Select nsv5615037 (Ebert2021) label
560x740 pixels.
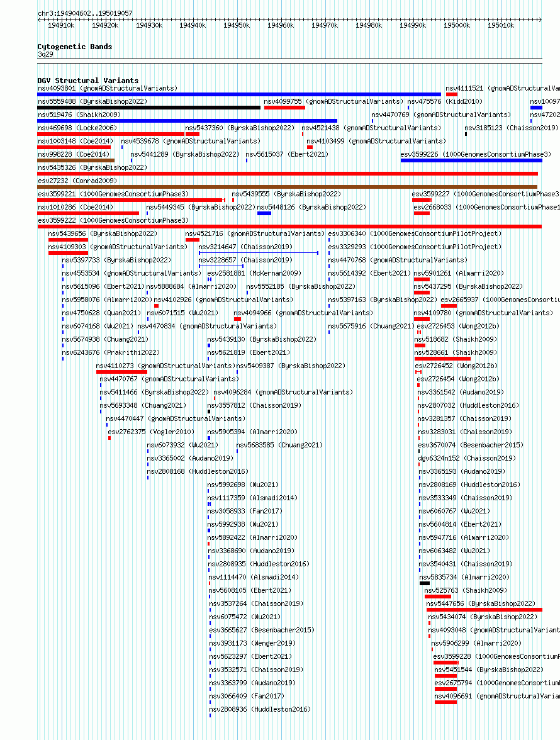pos(287,154)
